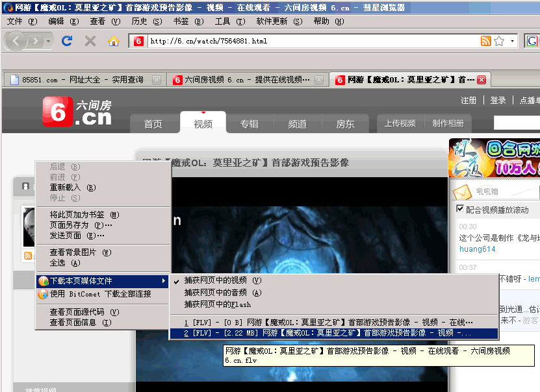Choose 重新载入 in the context menu
540x392 pixels.
(x=103, y=188)
